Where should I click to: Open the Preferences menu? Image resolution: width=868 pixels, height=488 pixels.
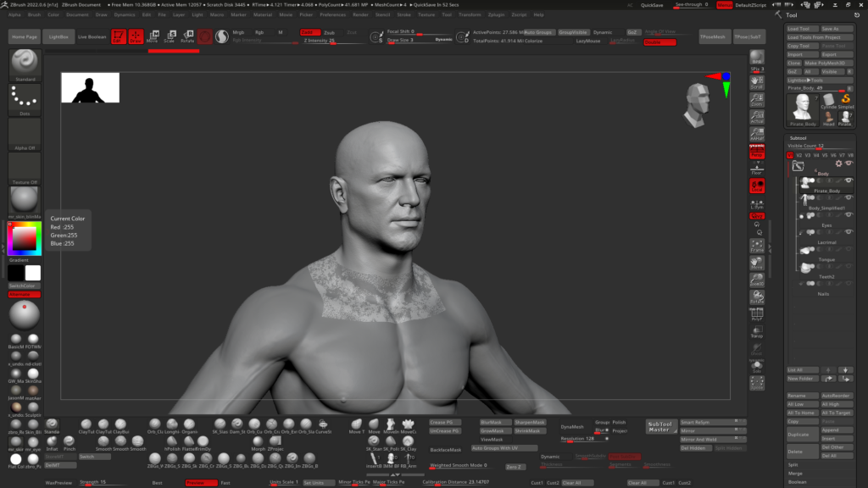pyautogui.click(x=332, y=14)
